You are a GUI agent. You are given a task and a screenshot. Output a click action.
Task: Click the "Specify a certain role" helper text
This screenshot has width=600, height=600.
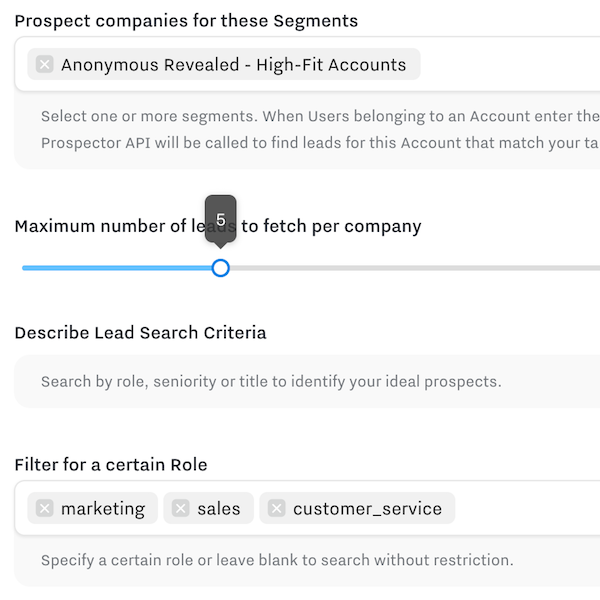tap(277, 560)
